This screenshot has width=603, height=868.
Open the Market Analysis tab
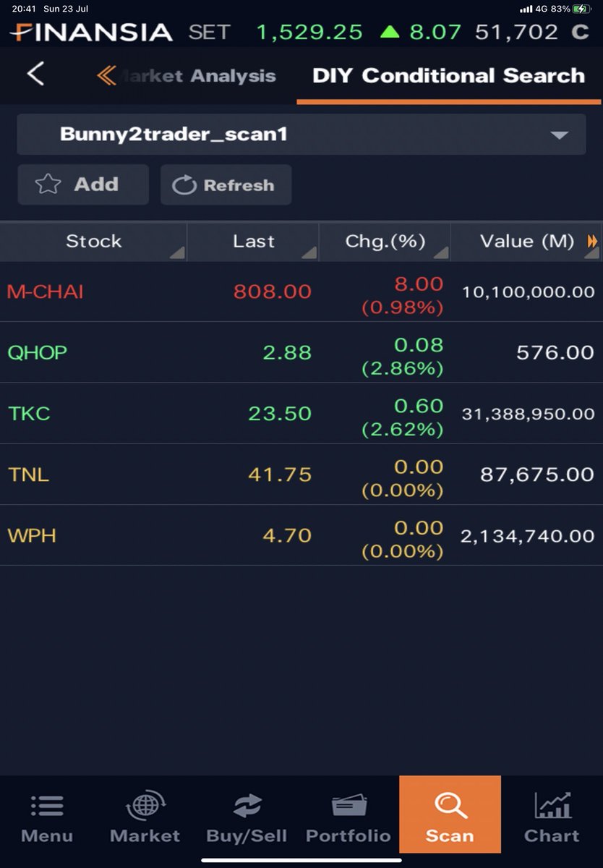click(x=196, y=75)
